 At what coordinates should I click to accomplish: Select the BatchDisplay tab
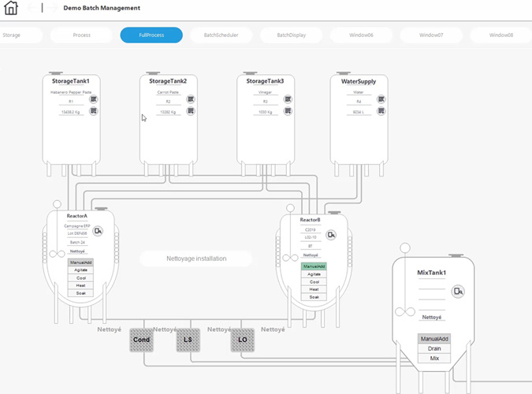point(291,35)
